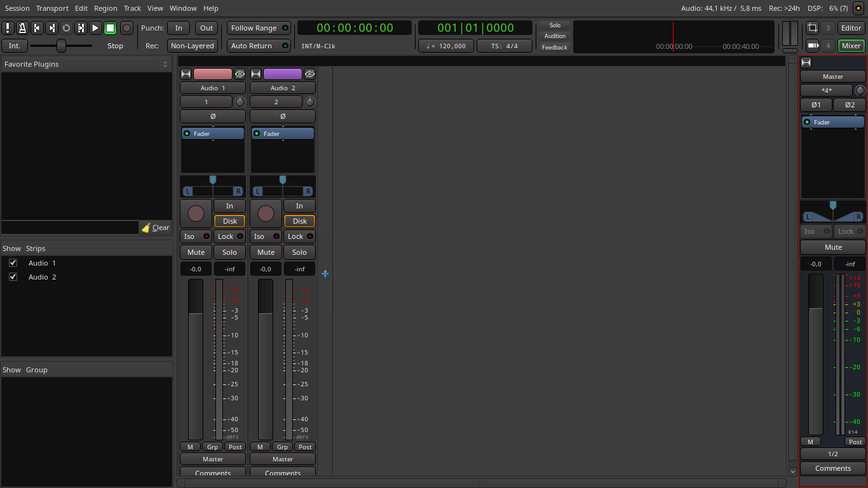
Task: Open the Int. sync source dropdown
Action: pos(15,46)
